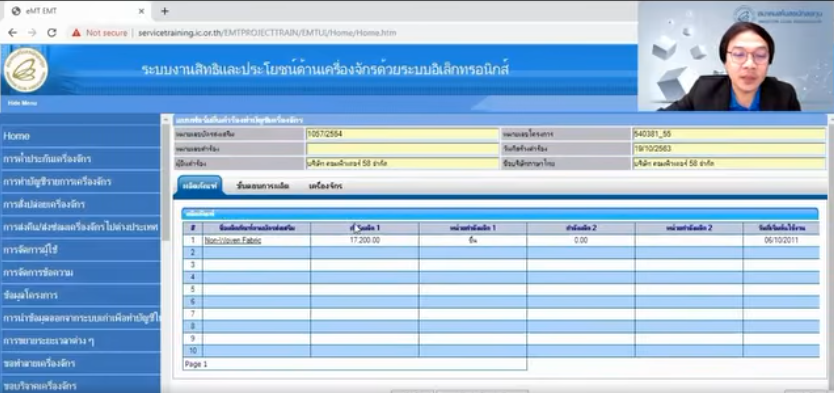Click the # column header
Screen dimensions: 834x393
pyautogui.click(x=193, y=228)
